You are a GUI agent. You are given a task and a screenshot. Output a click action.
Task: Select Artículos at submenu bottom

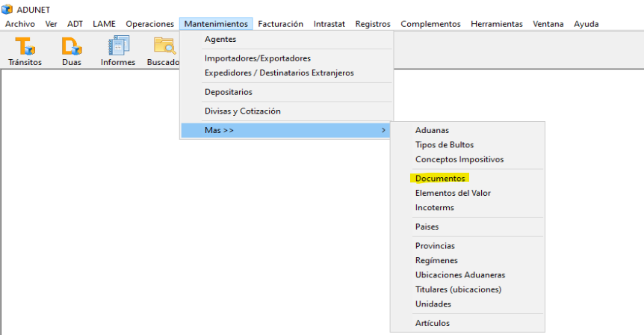coord(433,323)
